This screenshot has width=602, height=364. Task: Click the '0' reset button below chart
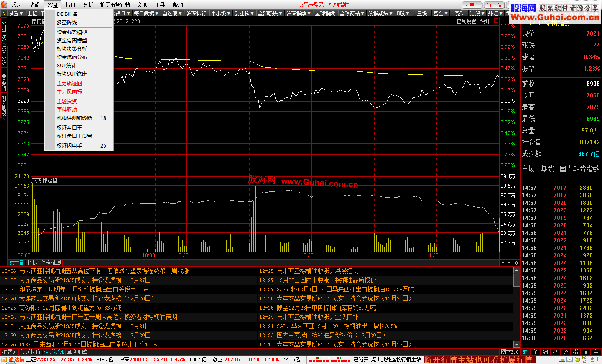pyautogui.click(x=516, y=263)
